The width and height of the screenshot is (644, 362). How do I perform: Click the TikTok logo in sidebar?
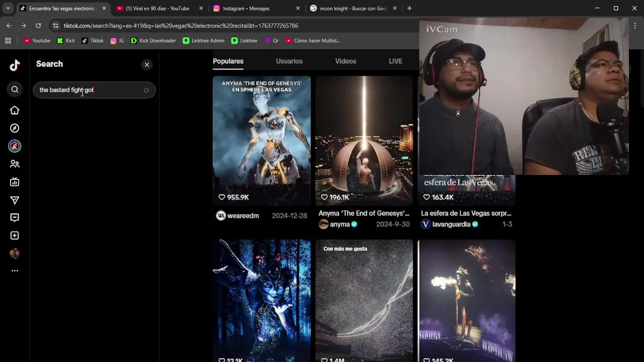coord(15,65)
